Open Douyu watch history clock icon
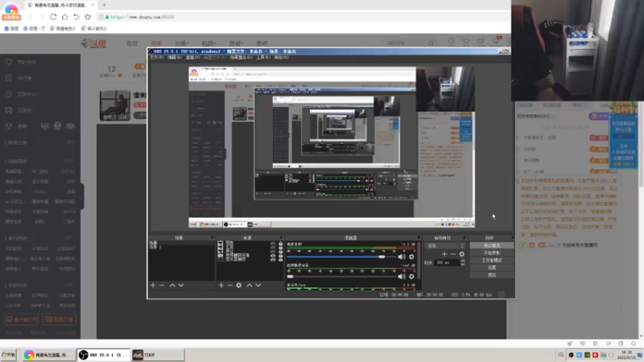The image size is (644, 362). (452, 41)
